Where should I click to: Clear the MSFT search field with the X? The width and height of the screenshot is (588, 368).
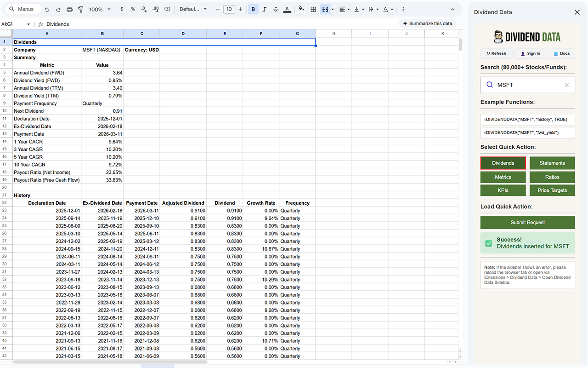click(x=566, y=85)
